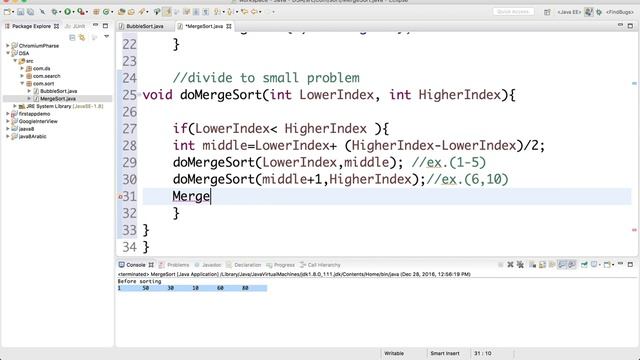Click the Next Annotation toolbar icon
Screen dimensions: 640x360
click(x=218, y=12)
